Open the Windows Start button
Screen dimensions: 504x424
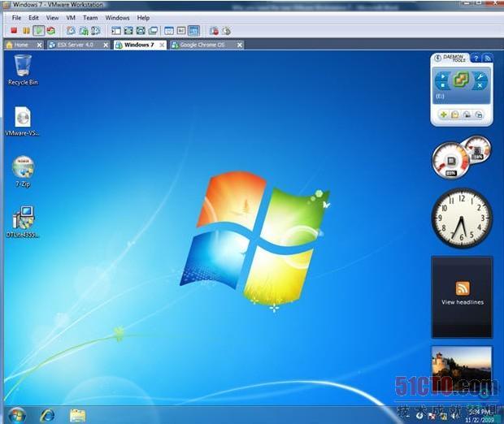[x=17, y=415]
